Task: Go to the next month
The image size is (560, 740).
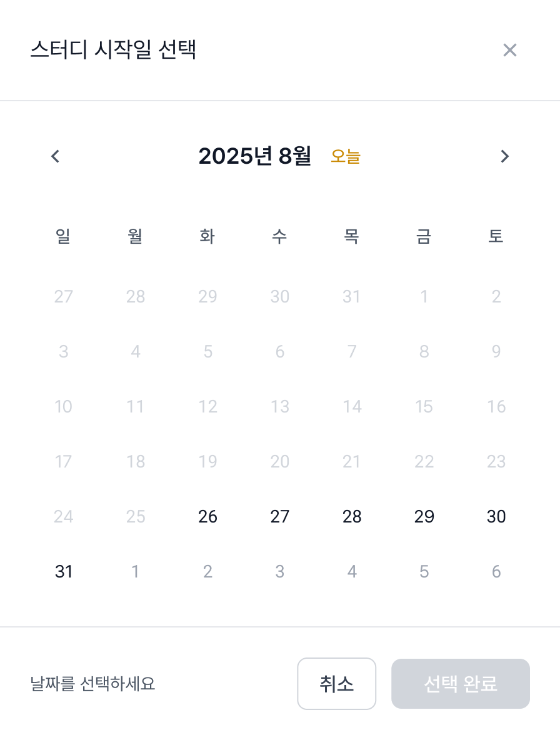Action: coord(505,156)
